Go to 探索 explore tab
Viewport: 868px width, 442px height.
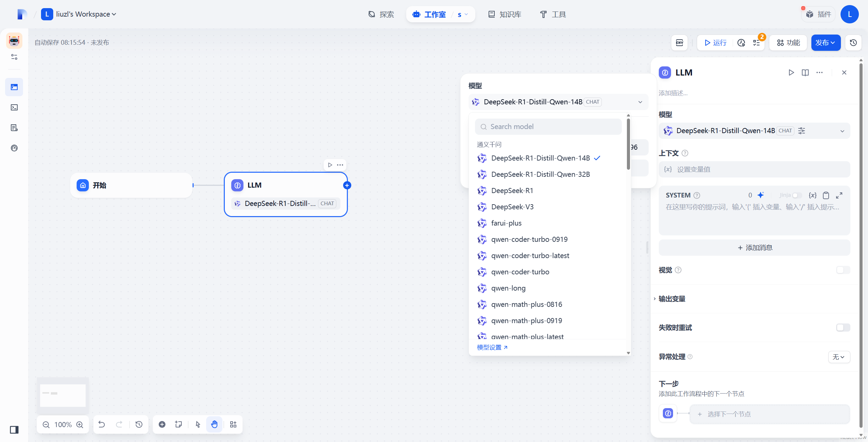pos(381,15)
